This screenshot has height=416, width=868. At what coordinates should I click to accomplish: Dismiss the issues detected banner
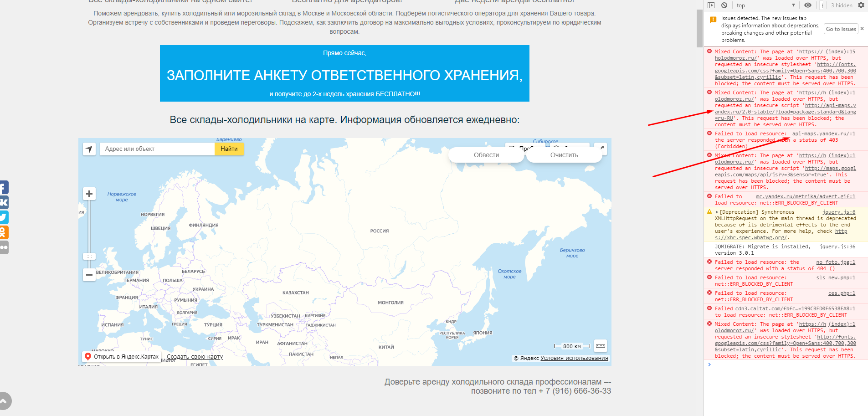(862, 29)
